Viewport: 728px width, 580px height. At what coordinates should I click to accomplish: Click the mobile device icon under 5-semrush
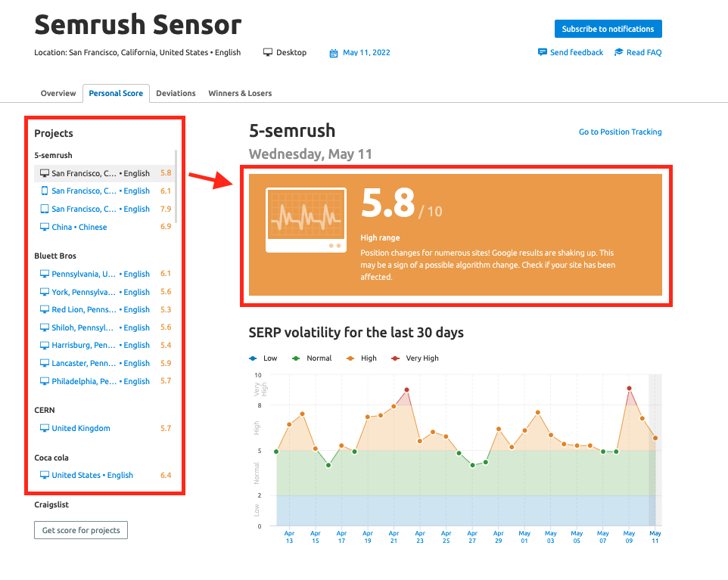(x=44, y=191)
